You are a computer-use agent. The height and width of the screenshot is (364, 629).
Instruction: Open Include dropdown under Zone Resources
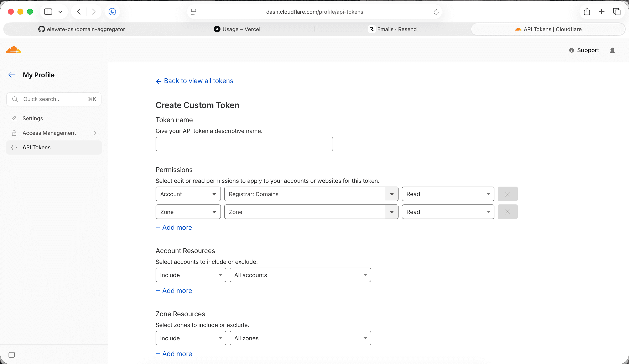(191, 338)
